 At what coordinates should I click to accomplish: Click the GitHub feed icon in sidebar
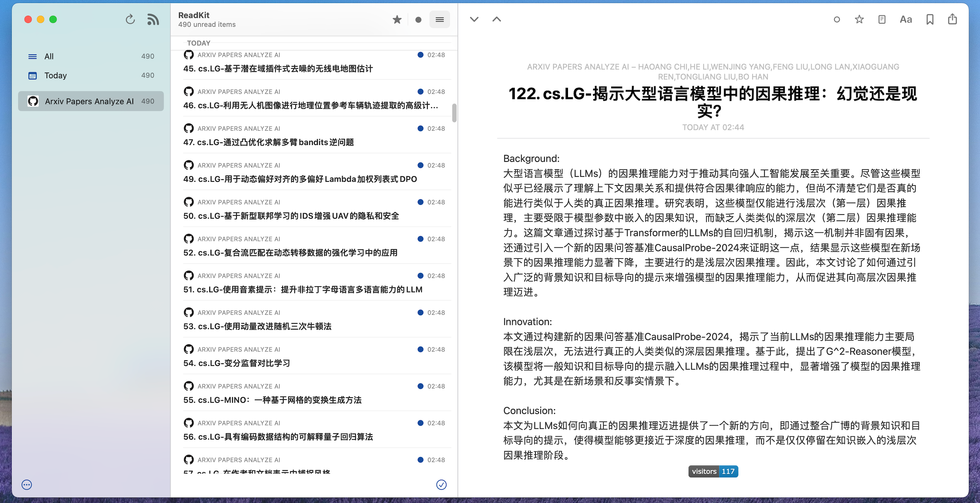(33, 101)
